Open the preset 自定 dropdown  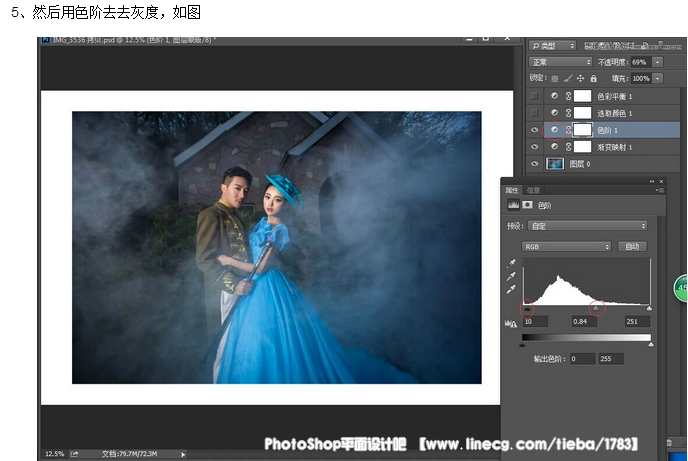(588, 226)
